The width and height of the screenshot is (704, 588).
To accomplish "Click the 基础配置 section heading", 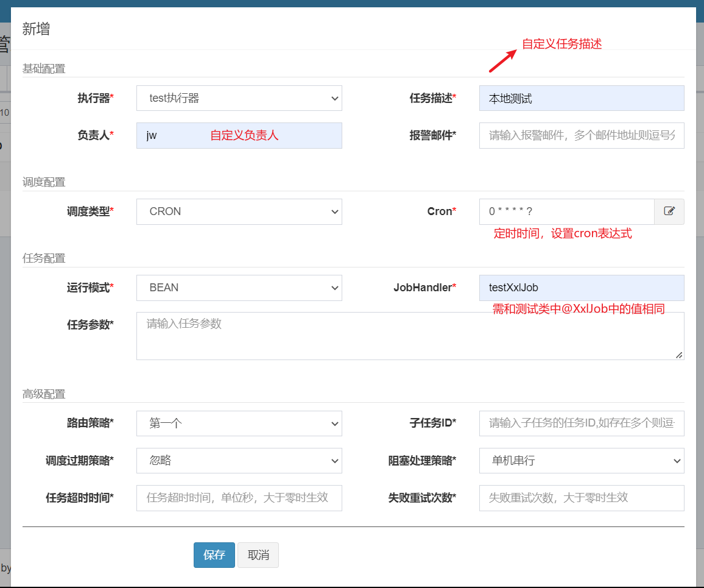I will [x=44, y=69].
